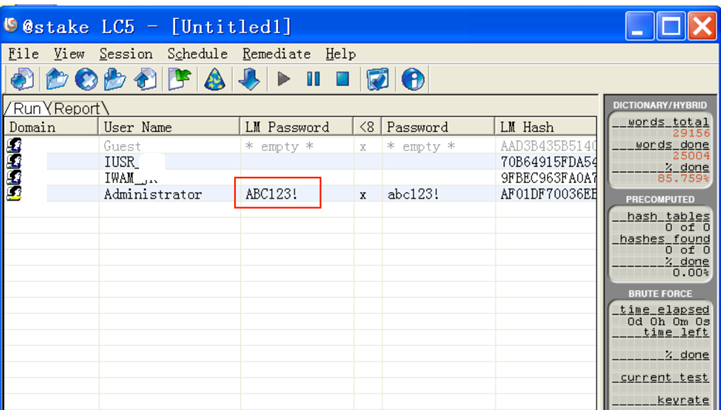Image resolution: width=721 pixels, height=410 pixels.
Task: Click the user icon in the IWAM row
Action: click(x=14, y=177)
